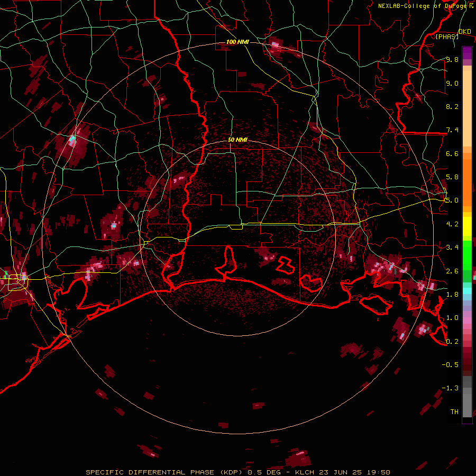Pick the yellow color bar segment
The width and height of the screenshot is (476, 476).
[x=467, y=226]
